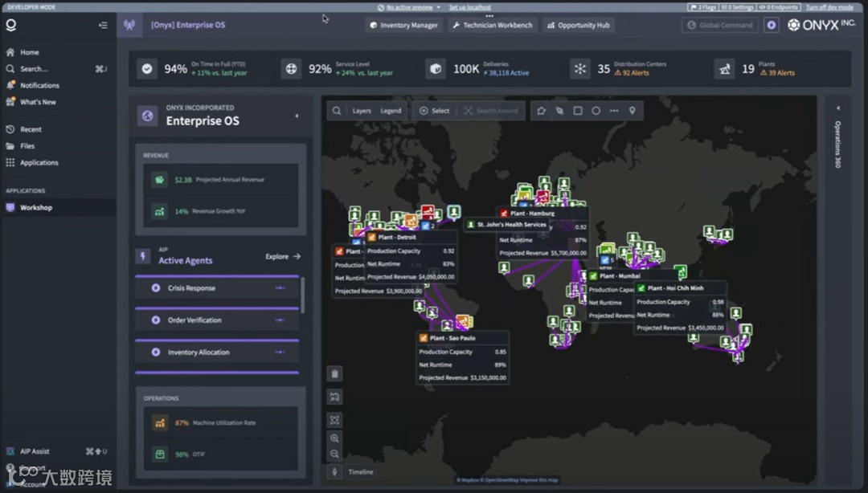
Task: Open the map Timeline
Action: (360, 472)
